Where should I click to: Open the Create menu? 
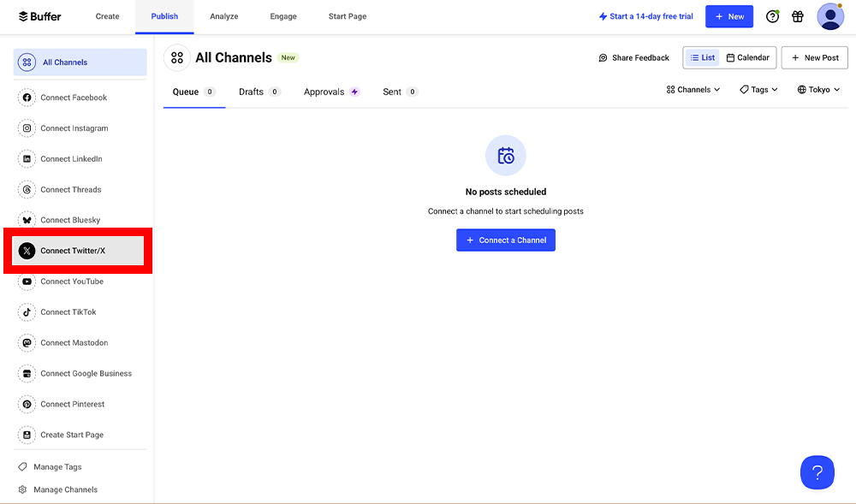pos(108,16)
